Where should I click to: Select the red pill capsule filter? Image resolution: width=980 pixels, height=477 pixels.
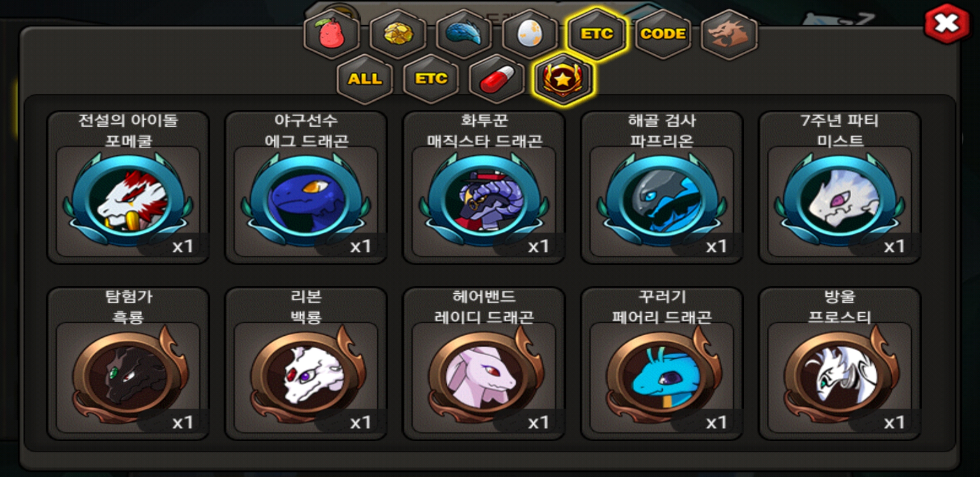(497, 79)
